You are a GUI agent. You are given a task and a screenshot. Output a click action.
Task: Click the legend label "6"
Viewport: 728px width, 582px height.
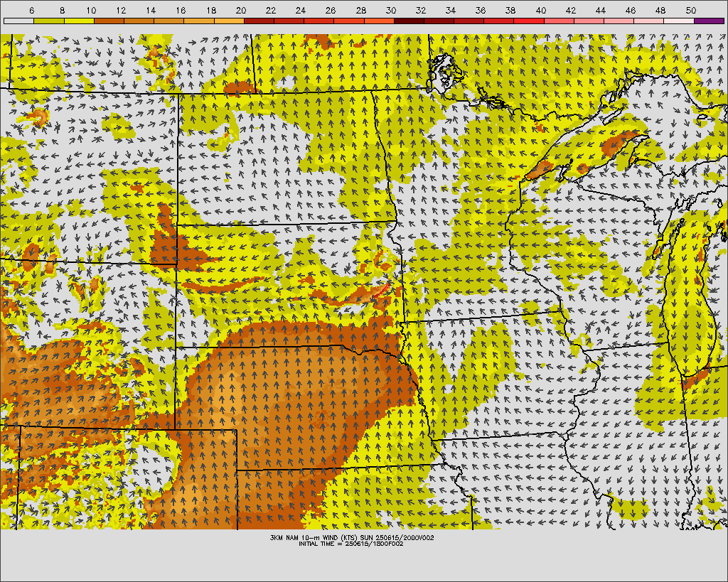click(x=31, y=10)
